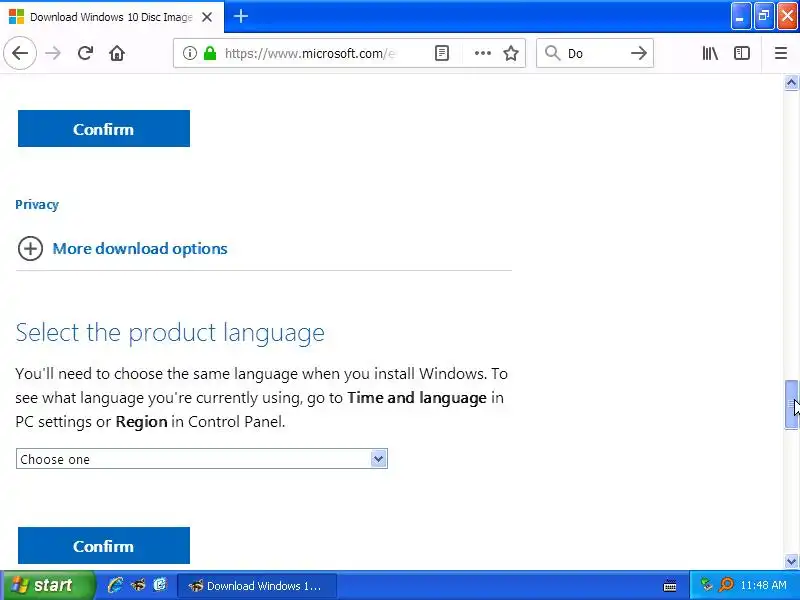
Task: Bookmark this page with the star
Action: 511,53
